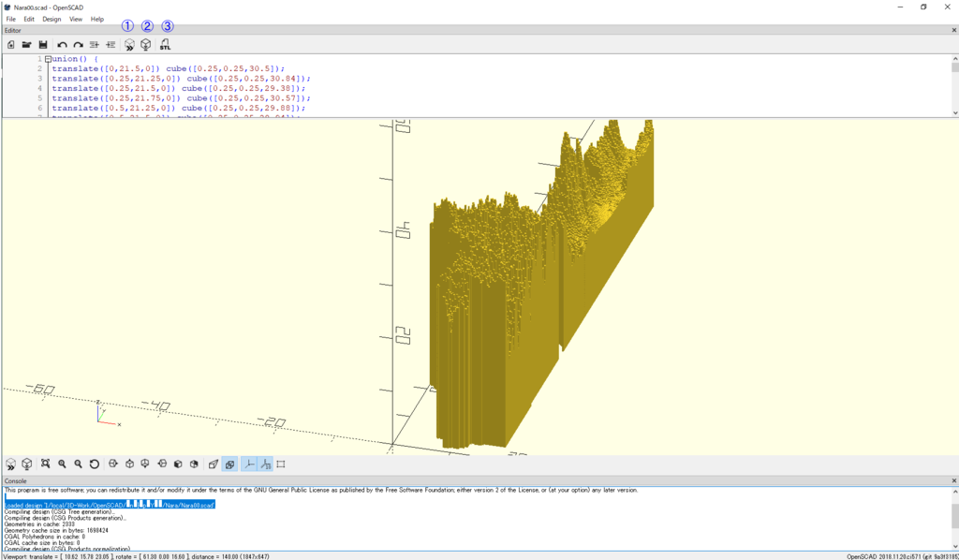Switch to the Left view

pos(162,464)
